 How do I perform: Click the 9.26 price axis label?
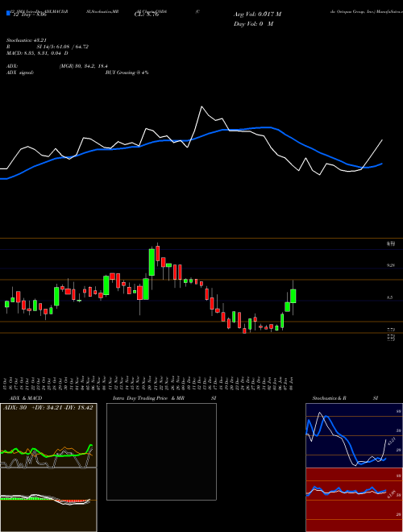391,266
